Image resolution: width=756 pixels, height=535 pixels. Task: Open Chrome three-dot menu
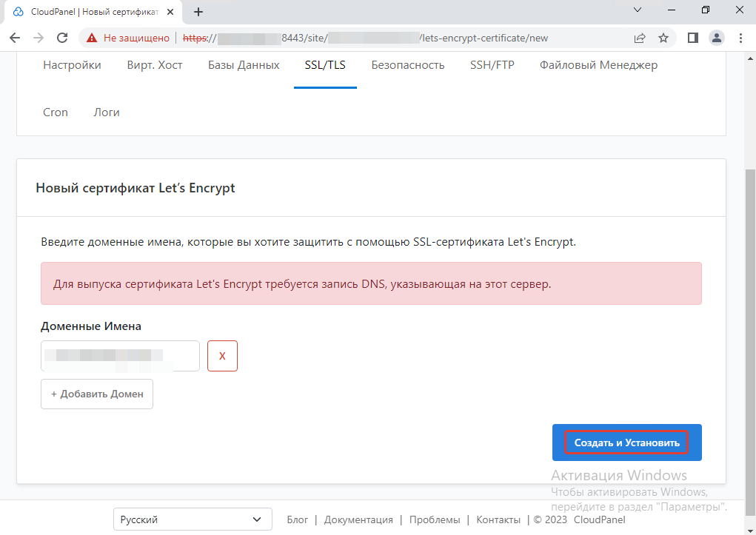coord(740,38)
